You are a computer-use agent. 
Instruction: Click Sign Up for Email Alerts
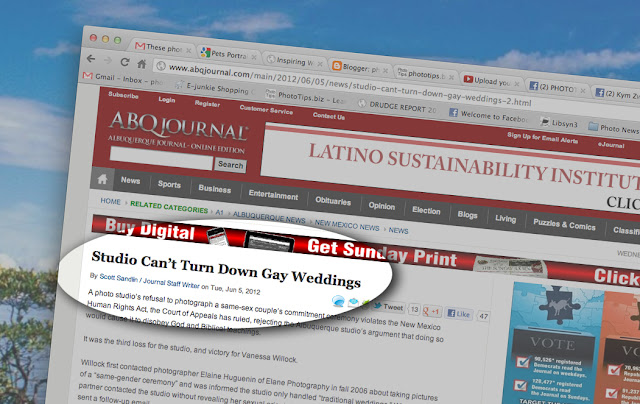(542, 138)
